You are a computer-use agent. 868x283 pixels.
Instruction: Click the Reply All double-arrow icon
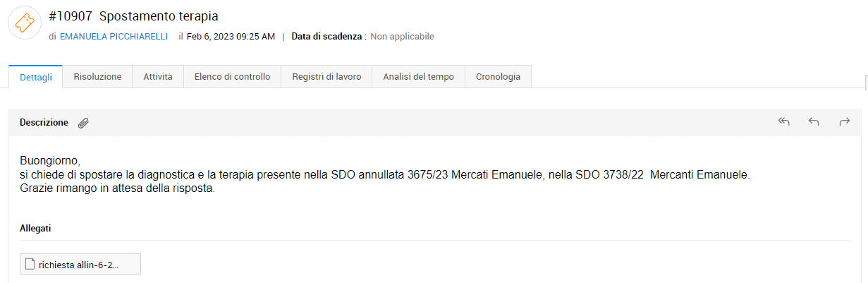783,122
